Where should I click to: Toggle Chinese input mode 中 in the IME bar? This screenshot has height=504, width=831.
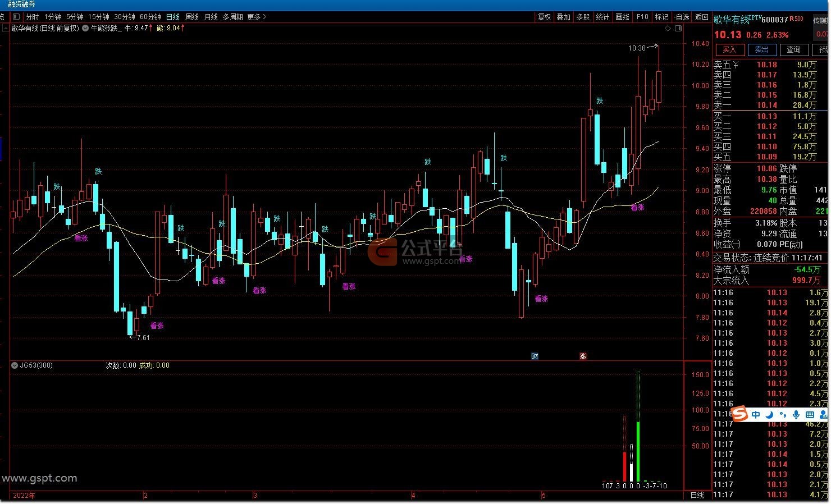coord(756,415)
